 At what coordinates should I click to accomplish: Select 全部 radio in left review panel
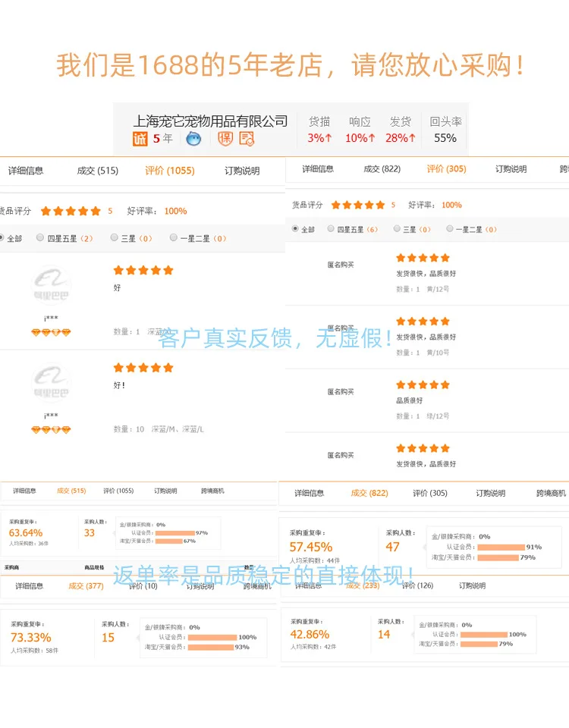pos(2,237)
